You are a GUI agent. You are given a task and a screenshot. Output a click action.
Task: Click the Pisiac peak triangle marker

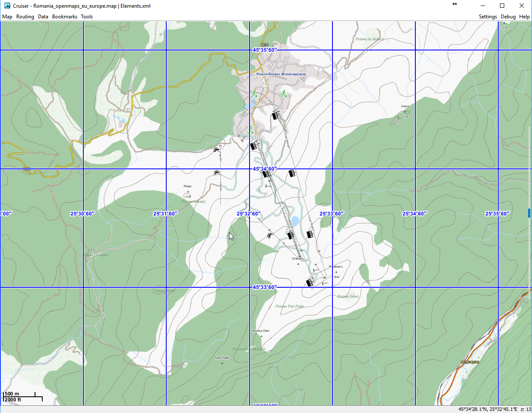(188, 192)
